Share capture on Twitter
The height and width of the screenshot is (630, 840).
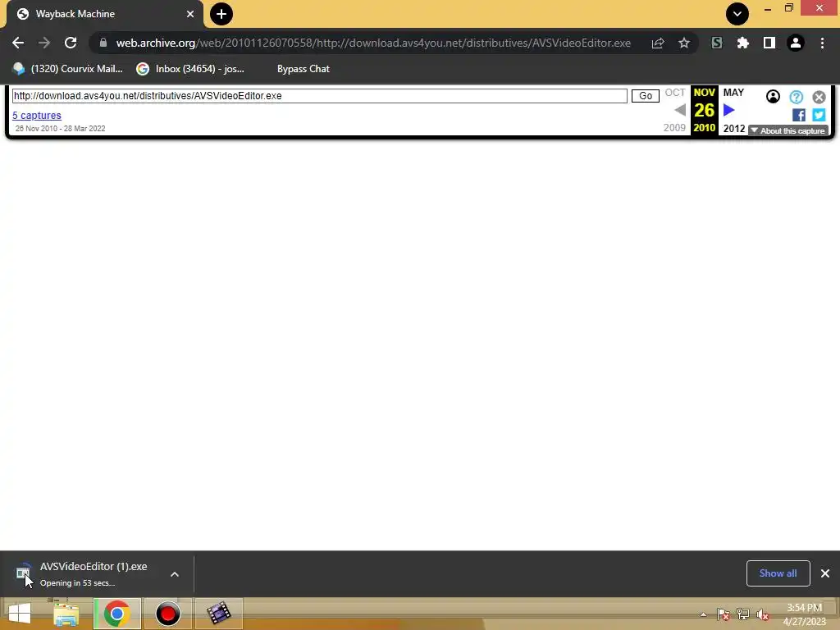[x=819, y=115]
